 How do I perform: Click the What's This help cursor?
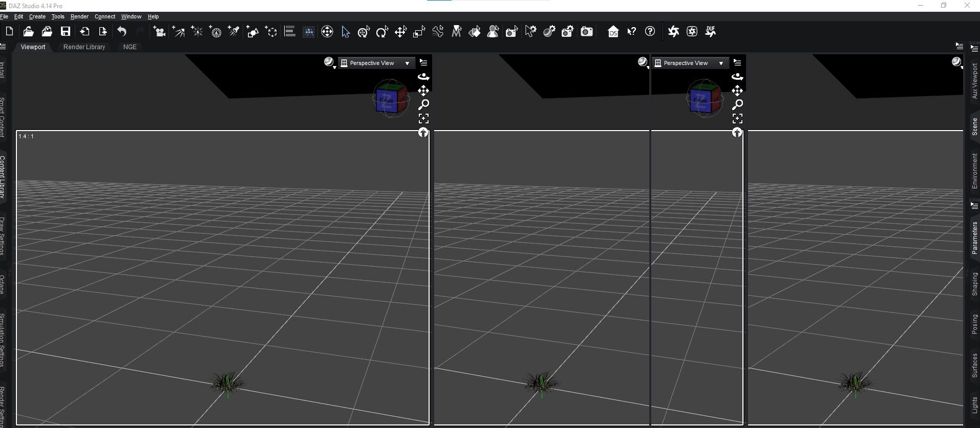631,32
